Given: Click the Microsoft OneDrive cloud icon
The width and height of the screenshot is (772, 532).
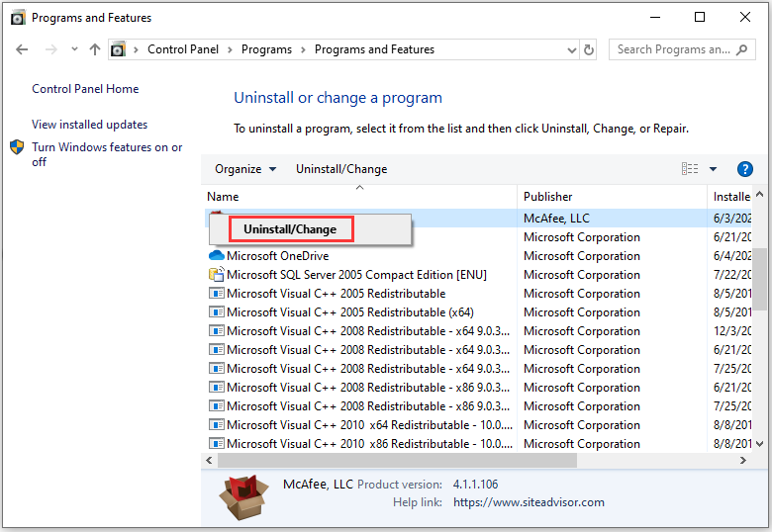Looking at the screenshot, I should [216, 256].
